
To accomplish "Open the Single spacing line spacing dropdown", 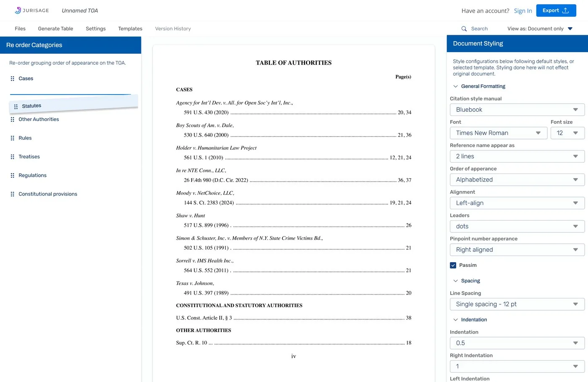I will coord(517,304).
